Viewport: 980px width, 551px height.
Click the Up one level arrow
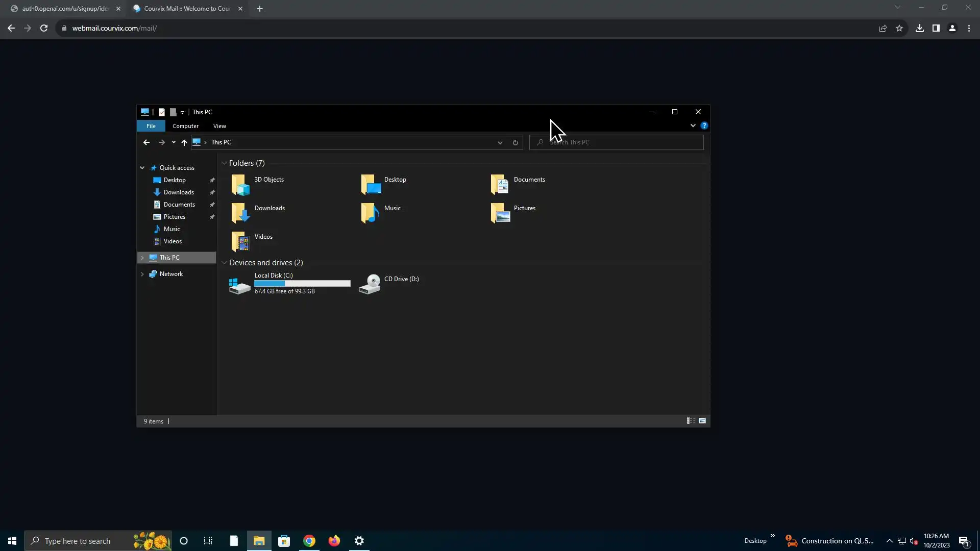coord(184,143)
